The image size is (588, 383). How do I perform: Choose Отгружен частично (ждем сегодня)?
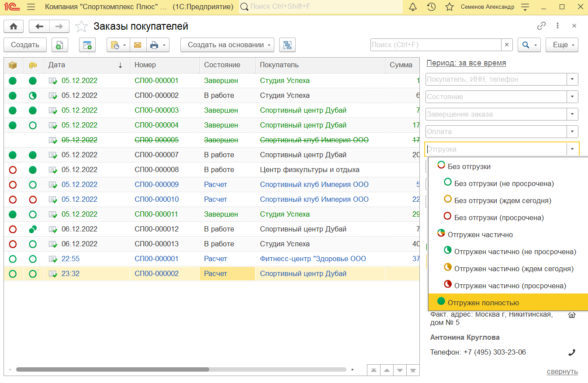coord(508,269)
